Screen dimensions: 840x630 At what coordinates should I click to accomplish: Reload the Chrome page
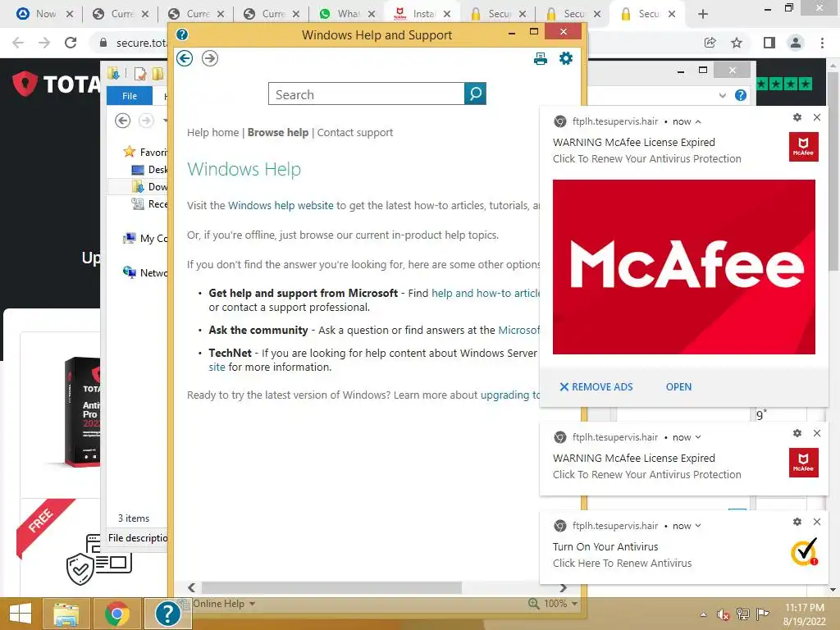[71, 43]
